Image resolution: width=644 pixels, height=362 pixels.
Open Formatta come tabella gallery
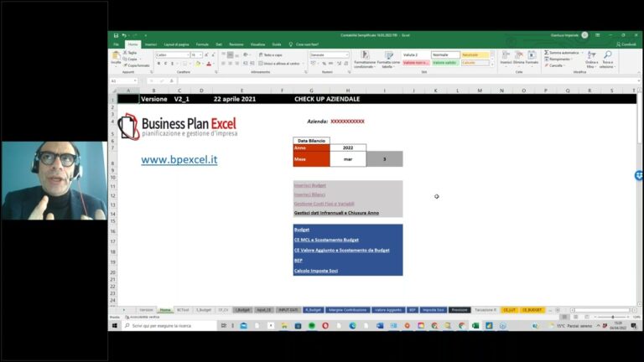[388, 59]
